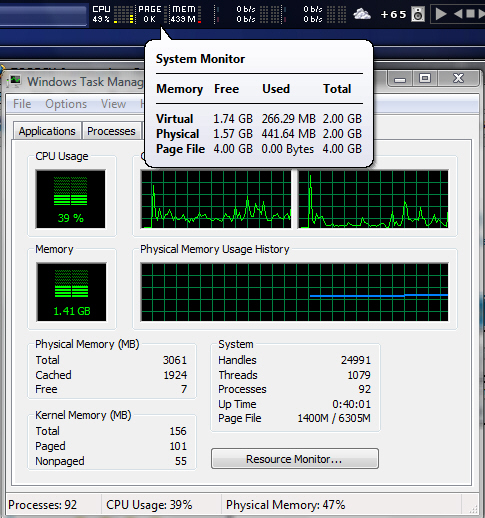Open the File menu in Task Manager
Image resolution: width=485 pixels, height=518 pixels.
tap(22, 104)
